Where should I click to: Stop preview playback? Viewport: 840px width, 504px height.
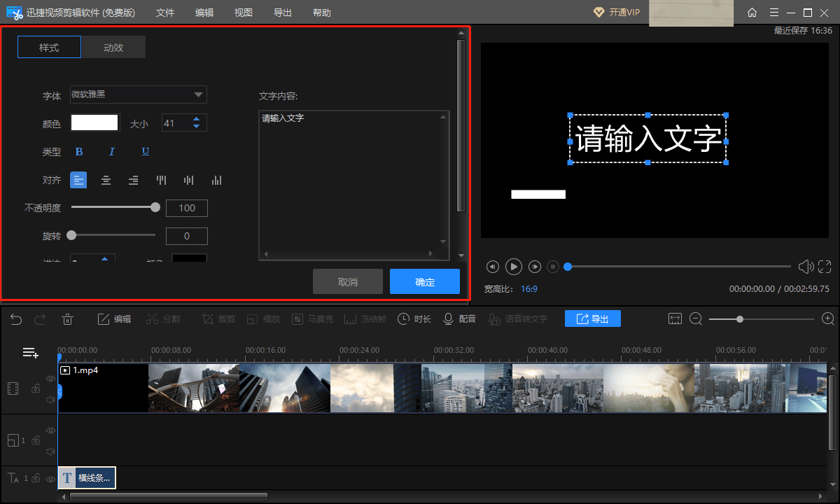553,267
